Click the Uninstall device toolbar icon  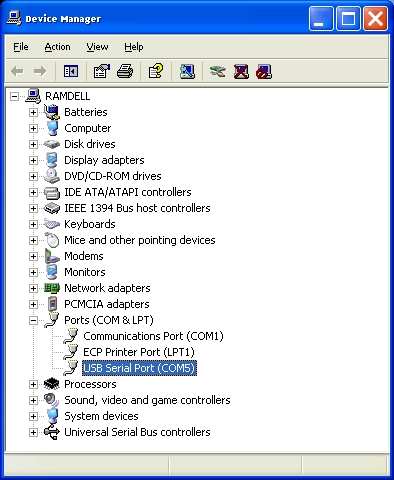[241, 72]
